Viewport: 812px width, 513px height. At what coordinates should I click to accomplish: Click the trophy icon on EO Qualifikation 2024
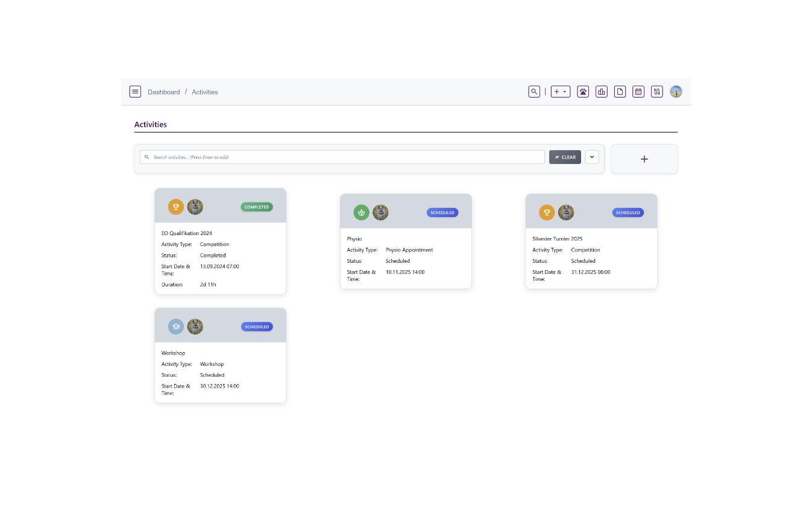click(175, 206)
